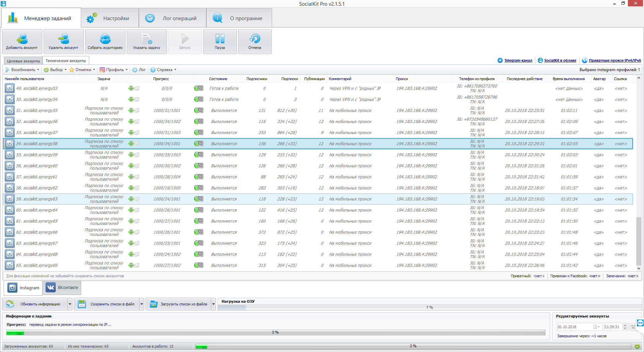The image size is (644, 352).
Task: Switch to Целевые аккаунты tab
Action: (23, 61)
